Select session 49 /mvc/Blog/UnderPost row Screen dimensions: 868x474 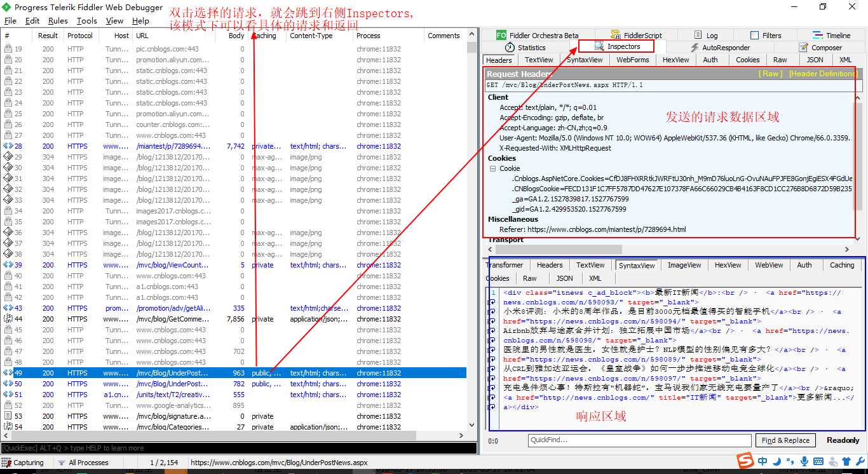click(x=234, y=373)
